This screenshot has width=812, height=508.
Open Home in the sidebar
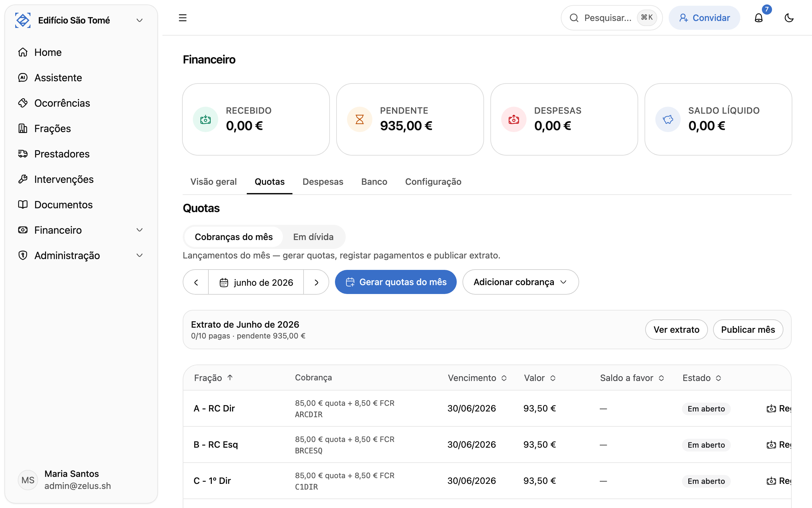[81, 52]
